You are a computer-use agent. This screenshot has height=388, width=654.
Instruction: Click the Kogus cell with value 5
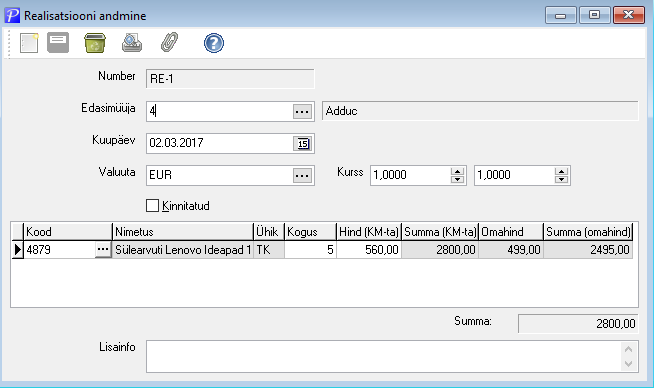(310, 250)
